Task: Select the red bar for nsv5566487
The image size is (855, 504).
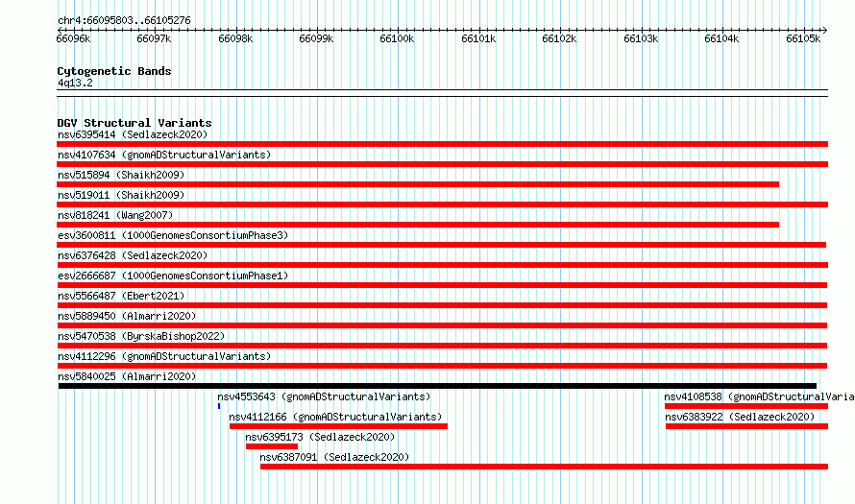Action: click(x=442, y=305)
